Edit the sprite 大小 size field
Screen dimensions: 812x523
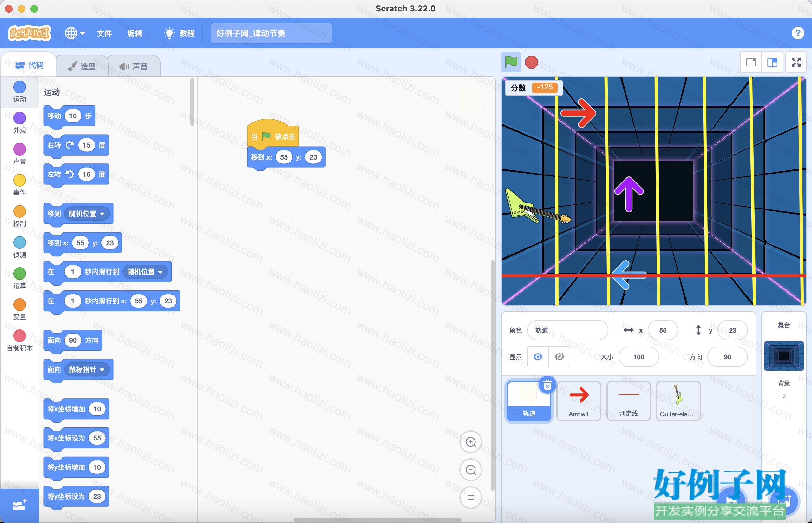[x=638, y=357]
